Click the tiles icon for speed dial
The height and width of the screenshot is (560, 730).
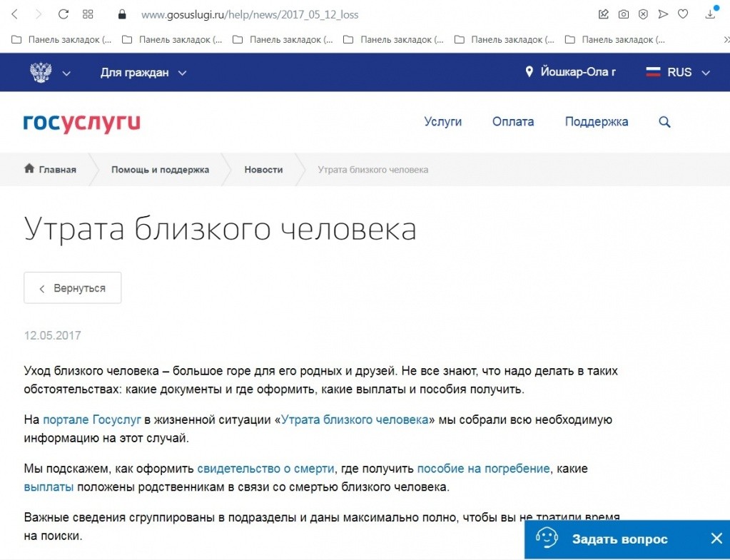click(88, 14)
